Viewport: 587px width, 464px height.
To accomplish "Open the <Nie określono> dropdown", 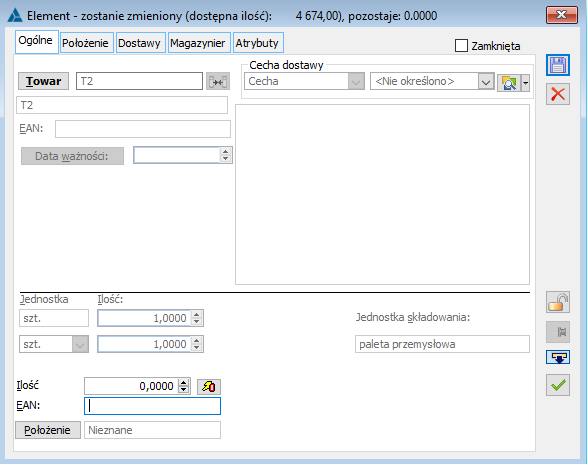I will [486, 81].
